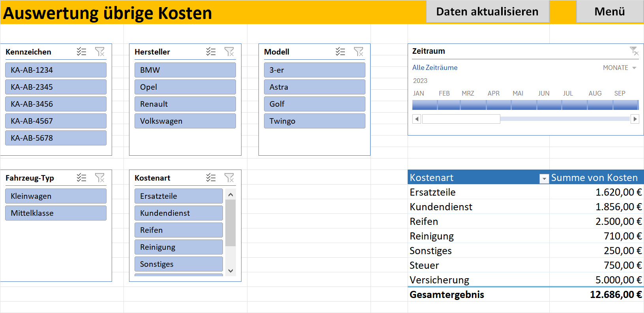Clear filter on Fahrzeug-Typ slicer
This screenshot has height=313, width=644.
pyautogui.click(x=100, y=178)
